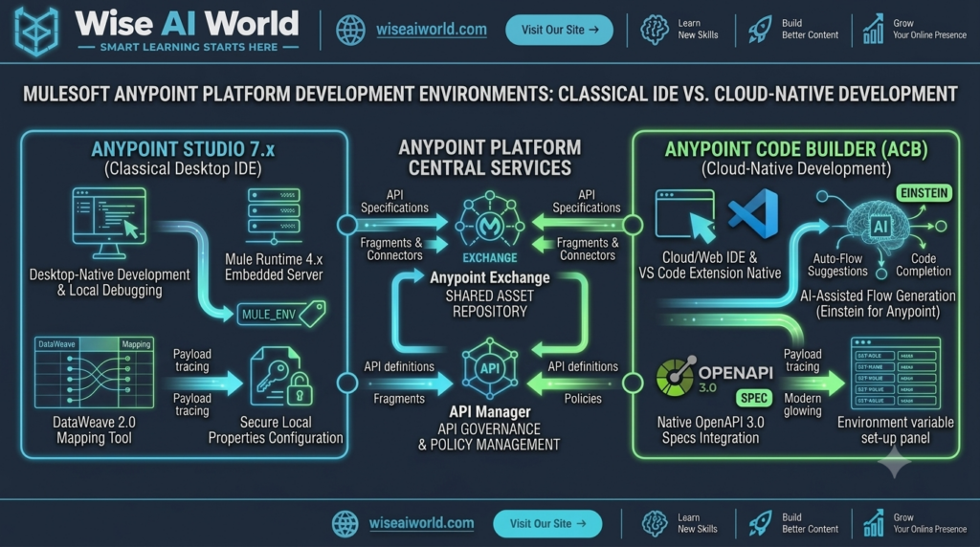Click the 'Code Completion' text

tap(924, 265)
